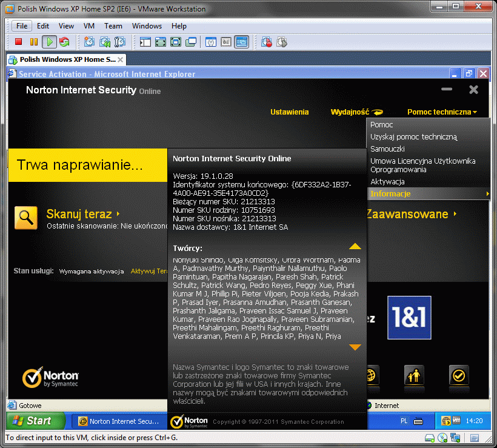Image resolution: width=497 pixels, height=448 pixels.
Task: Click the capture screen toolbar icon
Action: pos(267,42)
